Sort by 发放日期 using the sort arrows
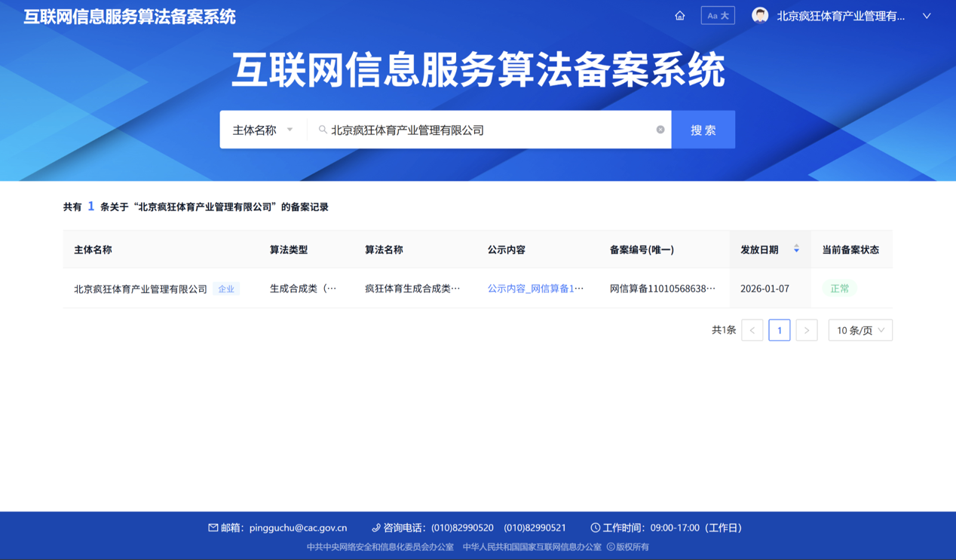The image size is (956, 560). [796, 249]
